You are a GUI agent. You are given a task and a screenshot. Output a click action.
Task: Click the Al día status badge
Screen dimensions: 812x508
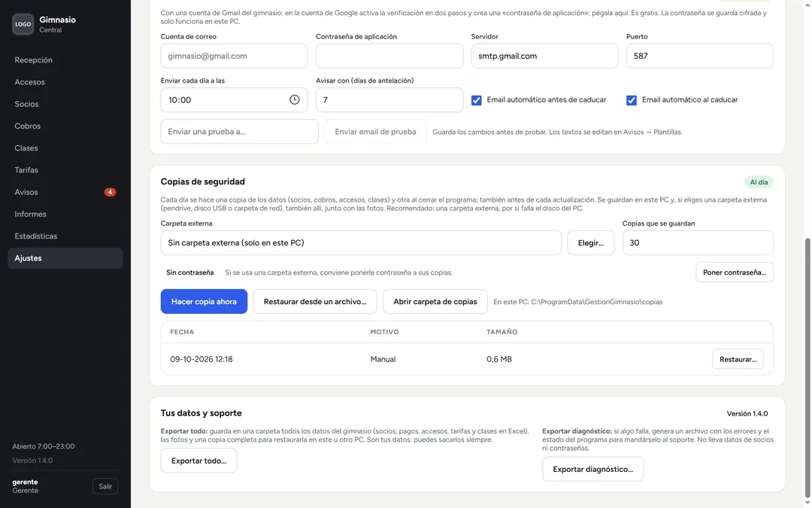tap(759, 182)
